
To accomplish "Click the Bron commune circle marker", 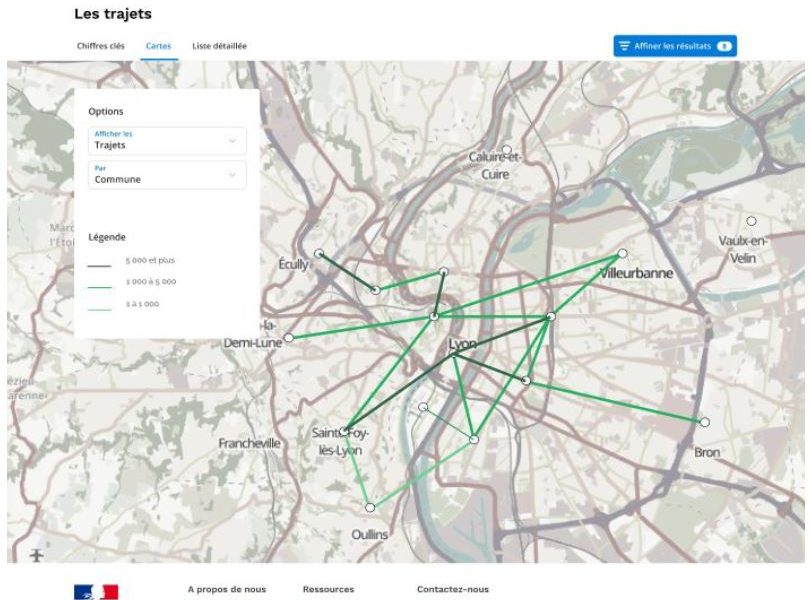I will (x=704, y=422).
